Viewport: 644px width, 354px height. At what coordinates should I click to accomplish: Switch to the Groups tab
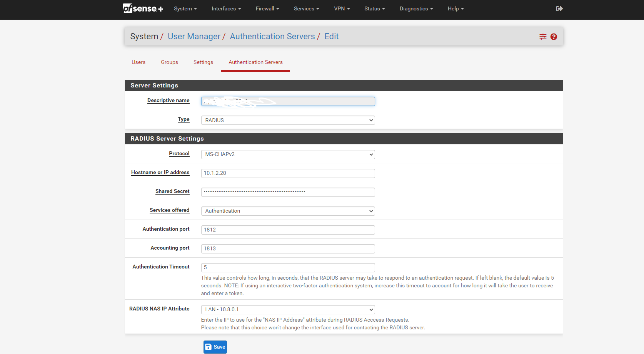click(169, 62)
